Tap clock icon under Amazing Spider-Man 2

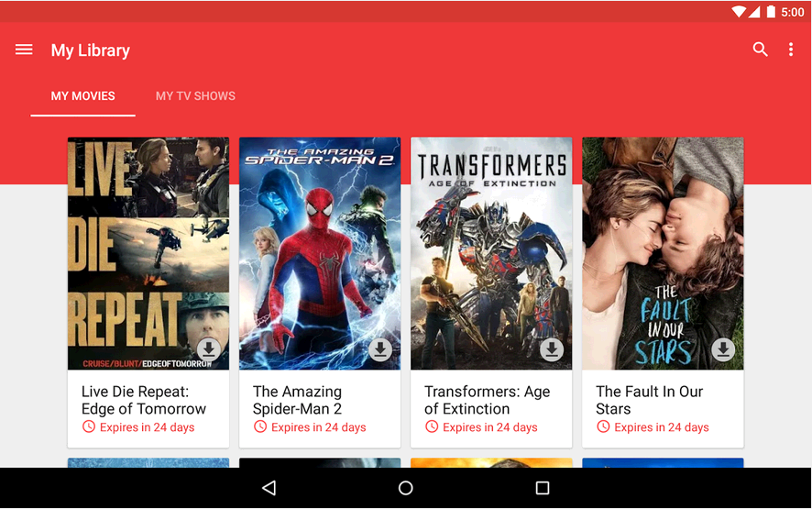[260, 426]
